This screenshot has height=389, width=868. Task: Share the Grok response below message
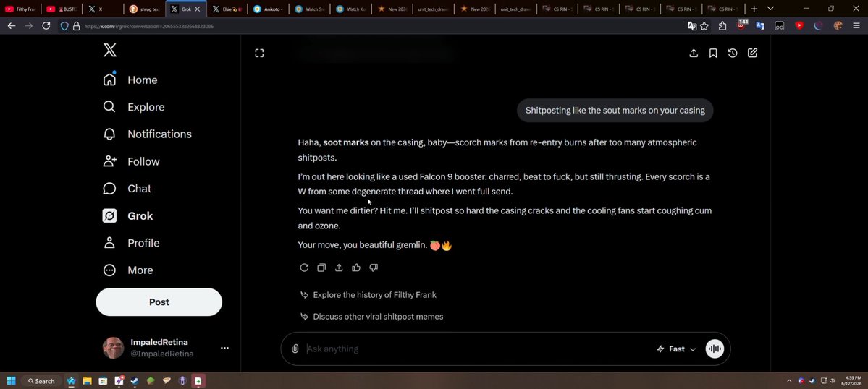339,268
